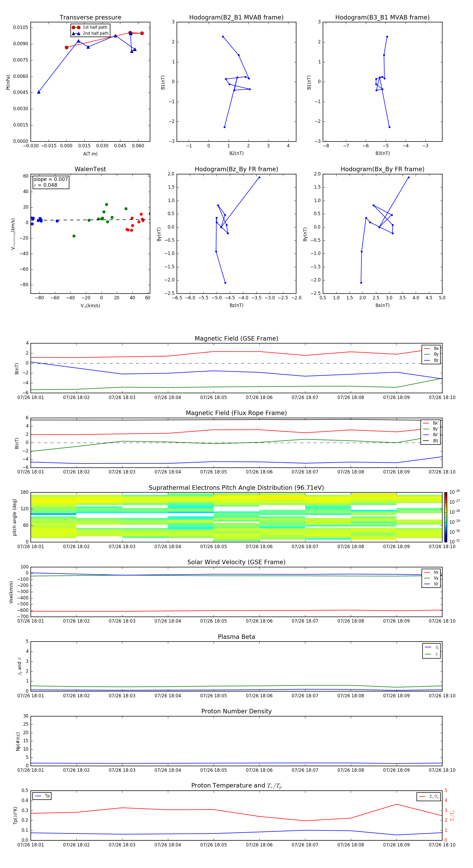
Task: Click '07/26 18:10' tick under proton temperature
Action: point(442,845)
